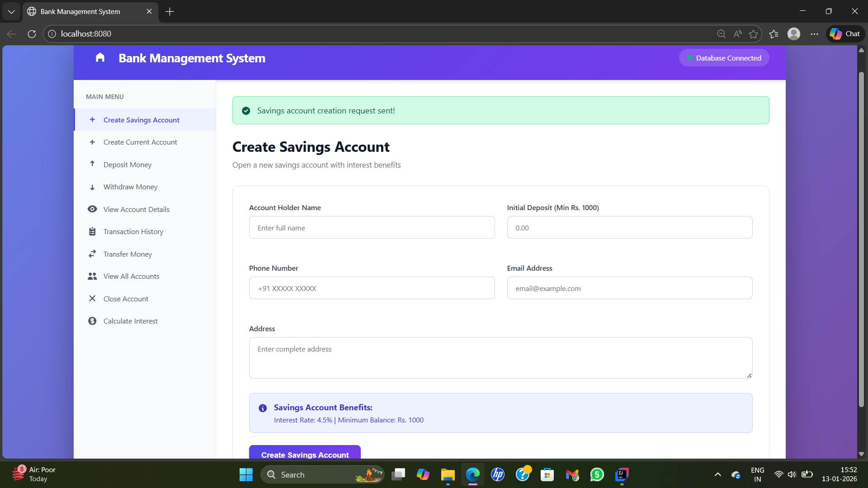Screen dimensions: 868x488
Task: Click the page's vertical scrollbar
Action: 861,239
